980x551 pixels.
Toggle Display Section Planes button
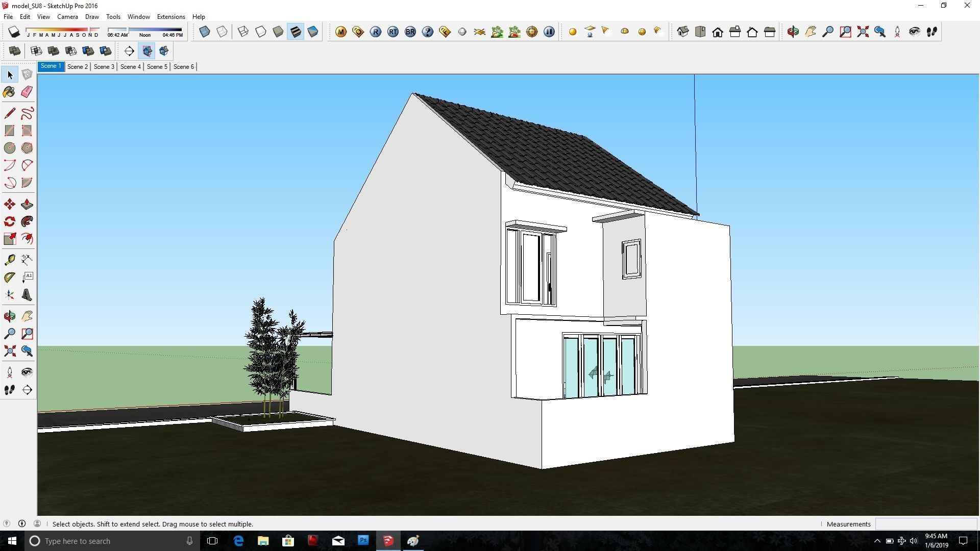147,51
